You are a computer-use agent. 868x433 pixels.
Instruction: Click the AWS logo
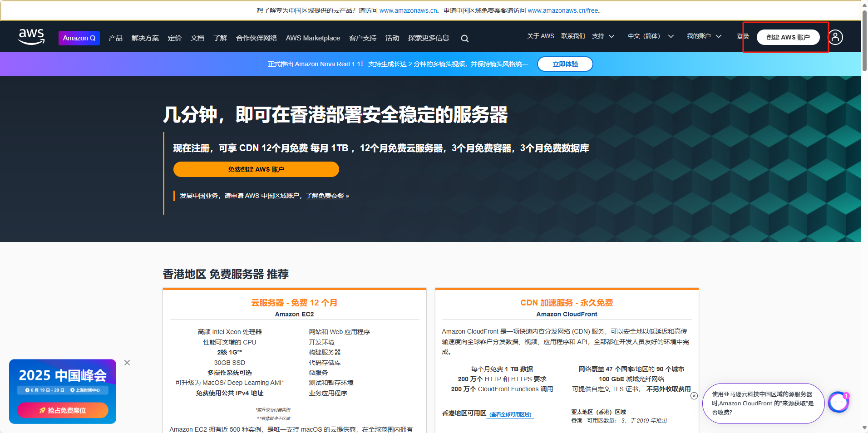31,37
